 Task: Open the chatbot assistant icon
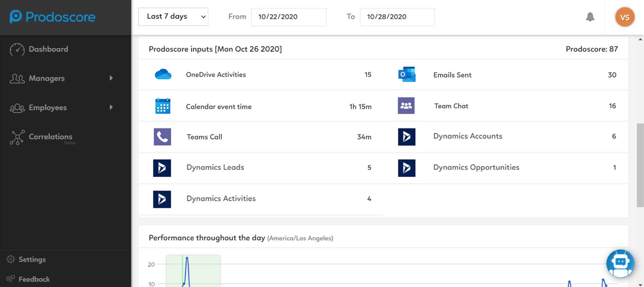(620, 264)
